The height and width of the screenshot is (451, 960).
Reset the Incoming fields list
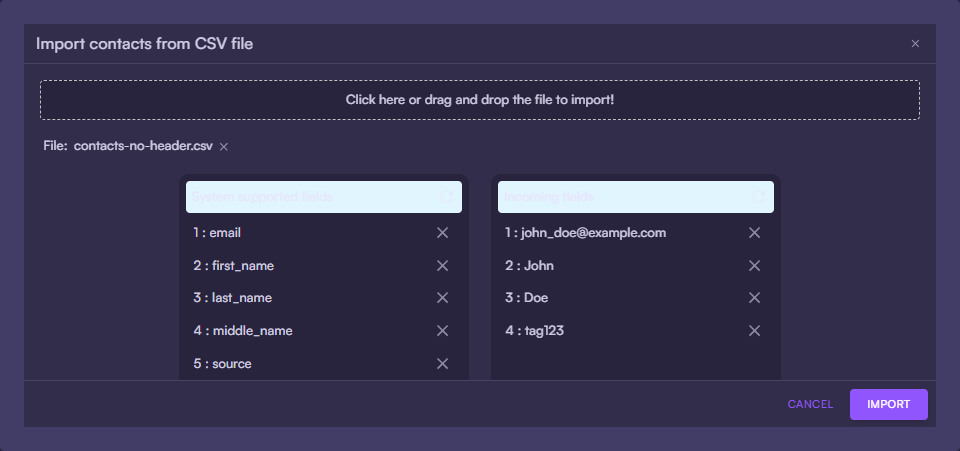click(x=758, y=197)
